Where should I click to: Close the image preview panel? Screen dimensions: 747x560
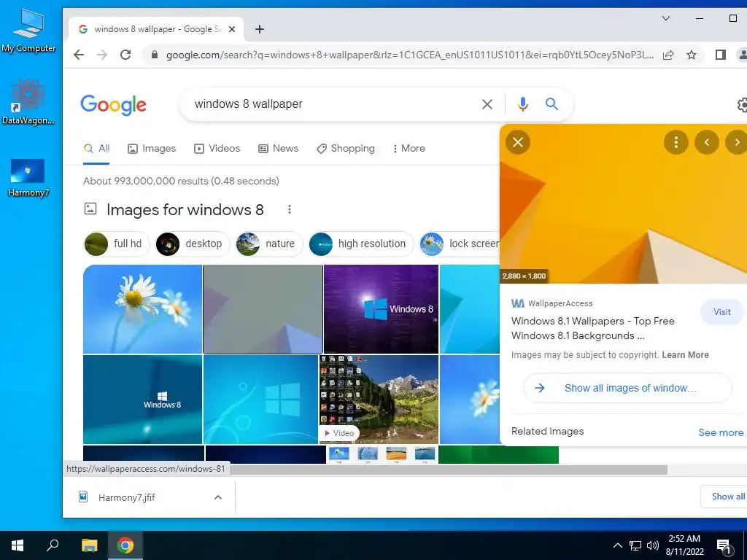pyautogui.click(x=518, y=142)
